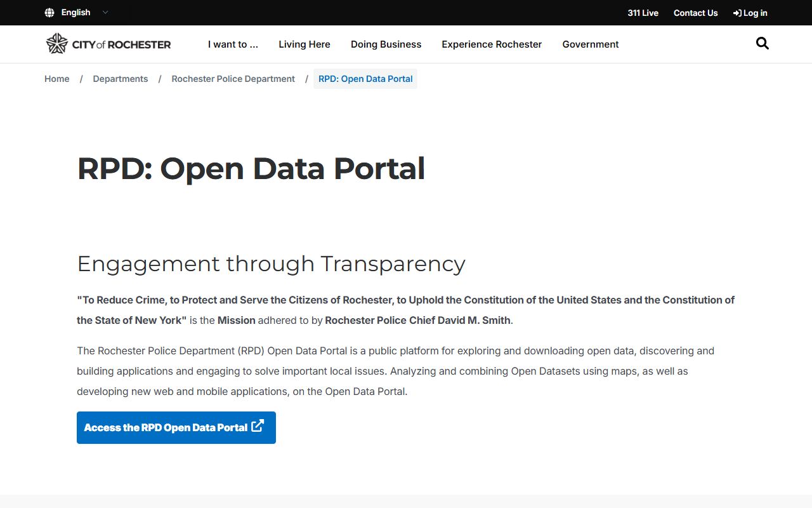Open the Contact Us link
Image resolution: width=812 pixels, height=508 pixels.
tap(695, 13)
